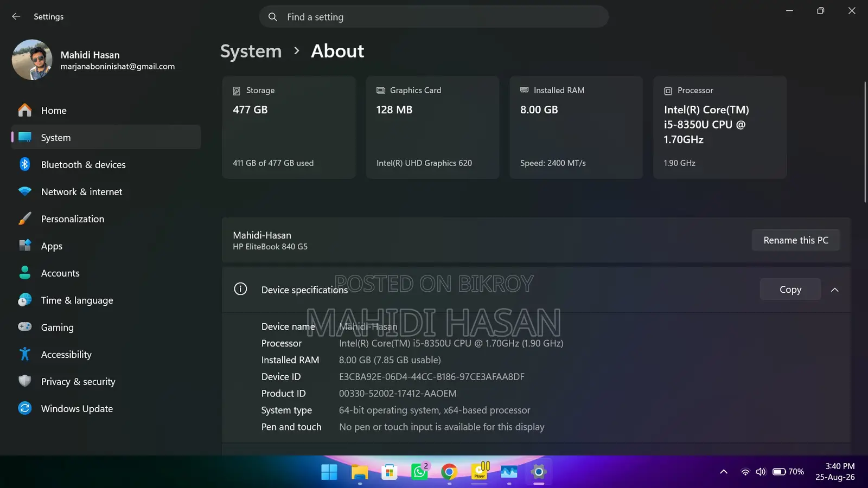Go back using the Settings back arrow
Screen dimensions: 868x488
(16, 17)
